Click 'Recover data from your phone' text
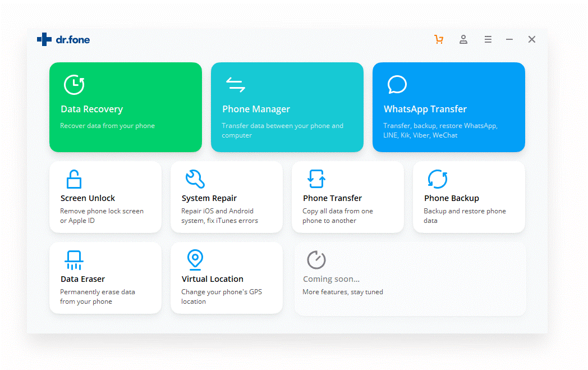This screenshot has height=370, width=588. pyautogui.click(x=107, y=126)
